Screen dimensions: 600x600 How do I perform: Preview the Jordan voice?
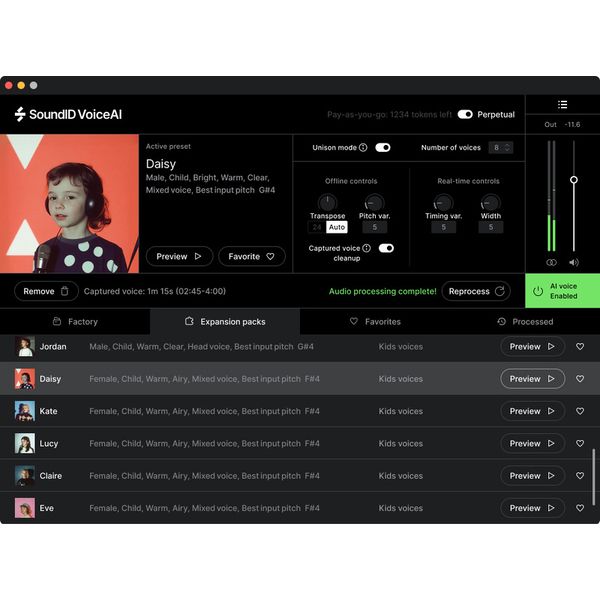click(532, 346)
